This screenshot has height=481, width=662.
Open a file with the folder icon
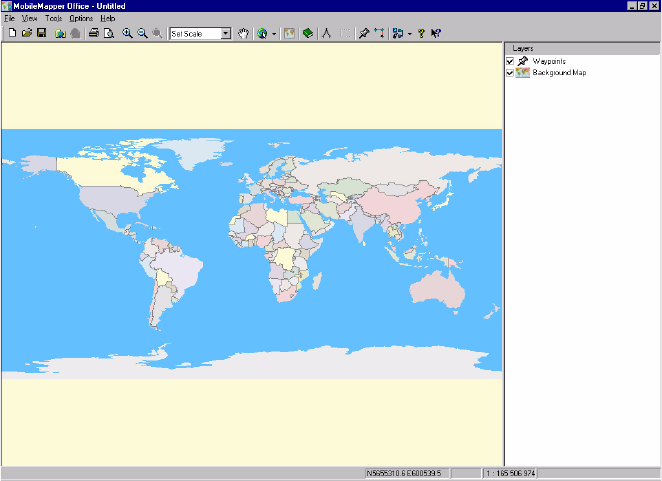pos(27,33)
